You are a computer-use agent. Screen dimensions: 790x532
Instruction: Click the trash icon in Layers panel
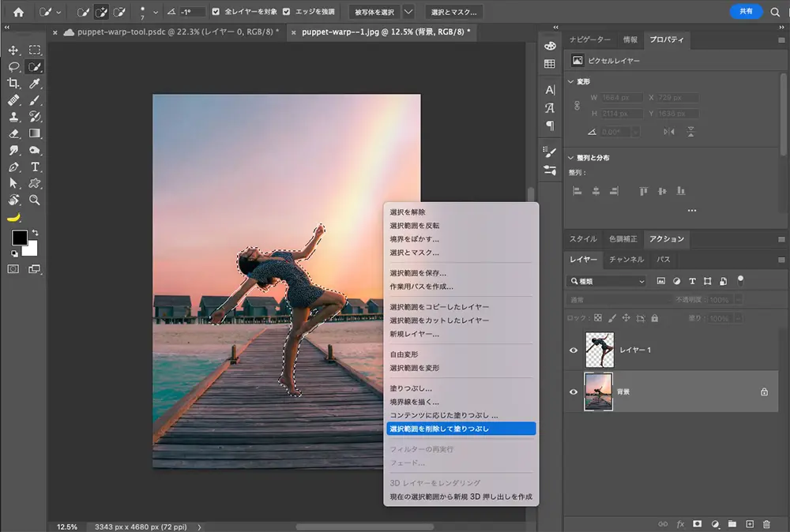[766, 523]
